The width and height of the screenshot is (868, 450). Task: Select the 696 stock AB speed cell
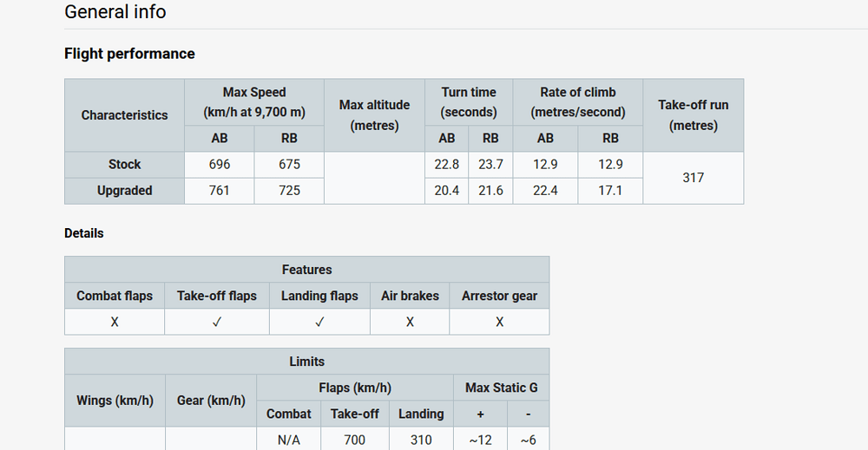219,165
